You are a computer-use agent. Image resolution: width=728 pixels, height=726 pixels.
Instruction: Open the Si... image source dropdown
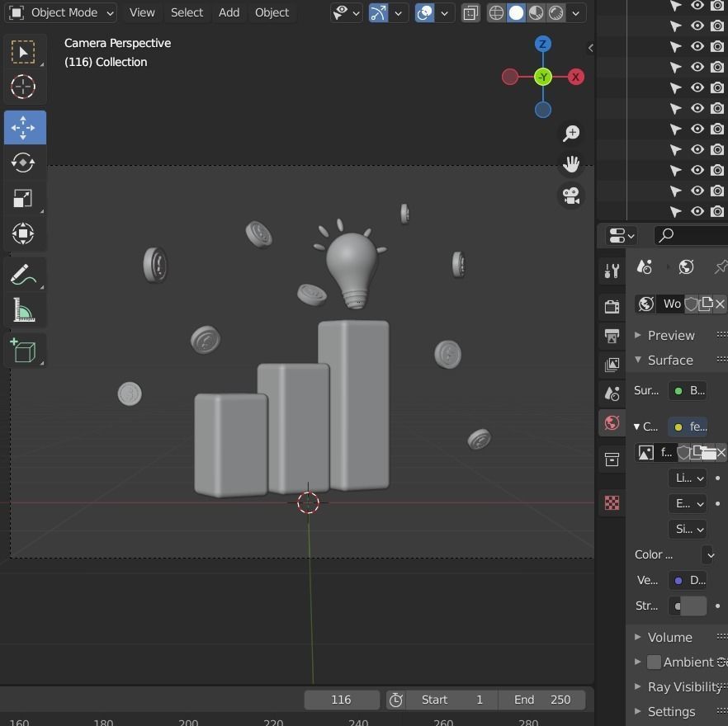tap(688, 529)
